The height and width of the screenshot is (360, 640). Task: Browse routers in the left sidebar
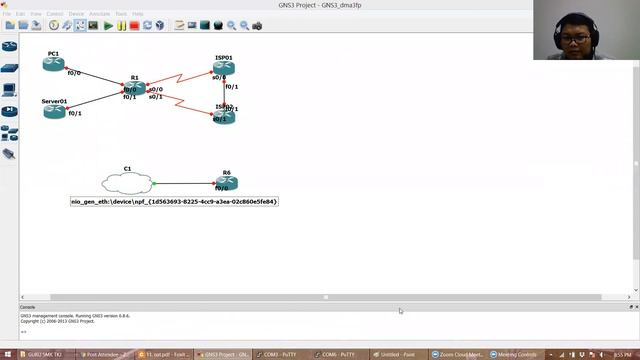(9, 46)
